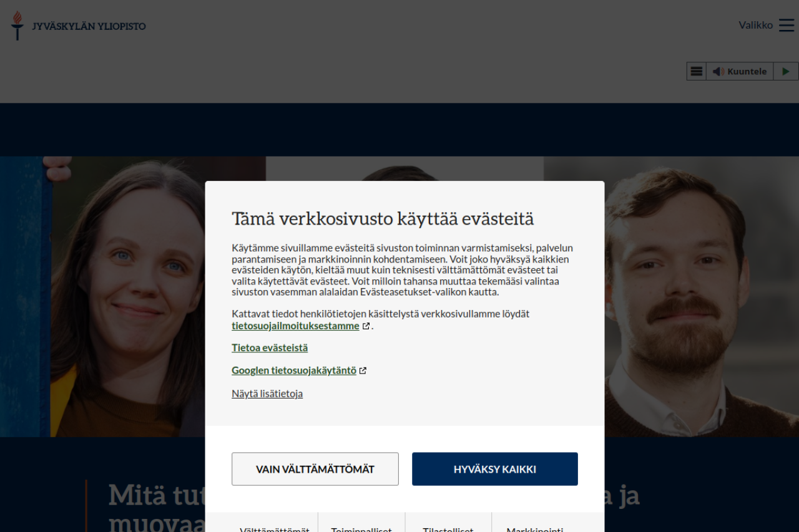The image size is (799, 532).
Task: Click the Kuuntele listen button text
Action: 747,71
